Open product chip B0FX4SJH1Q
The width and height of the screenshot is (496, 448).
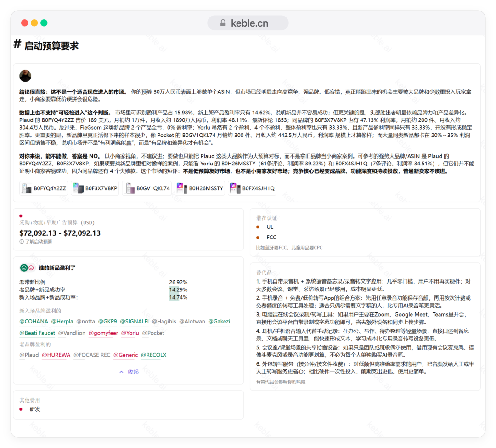tap(252, 188)
